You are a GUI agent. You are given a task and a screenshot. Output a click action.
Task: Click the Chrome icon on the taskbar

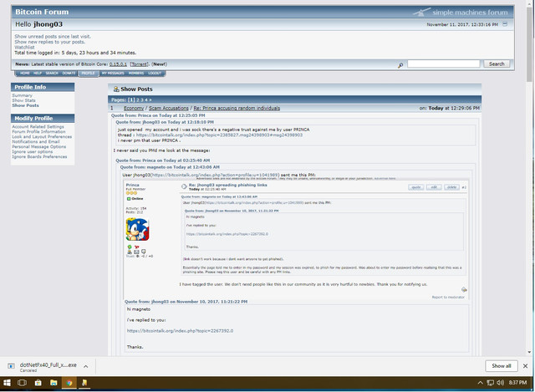click(69, 383)
